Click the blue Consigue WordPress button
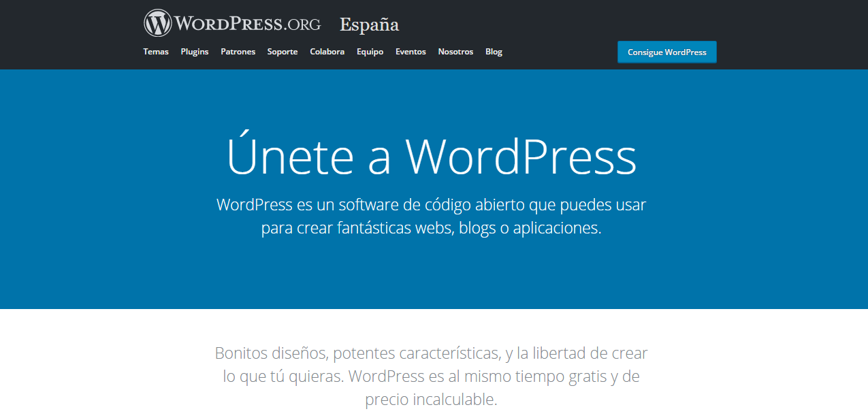Image resolution: width=868 pixels, height=420 pixels. point(666,51)
